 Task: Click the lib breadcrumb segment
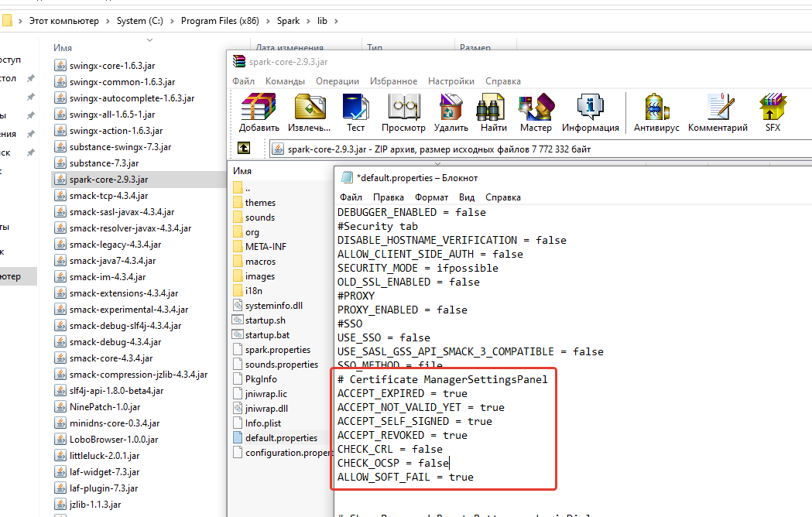(x=322, y=21)
